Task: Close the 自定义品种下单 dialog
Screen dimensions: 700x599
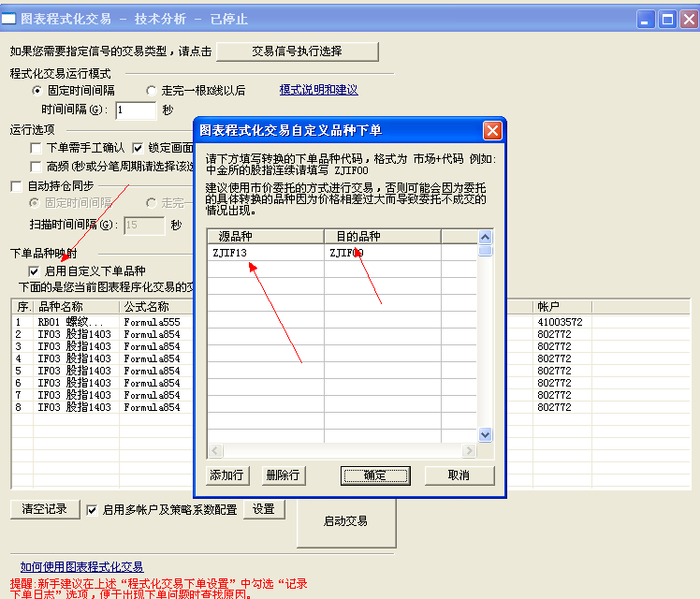Action: [491, 130]
